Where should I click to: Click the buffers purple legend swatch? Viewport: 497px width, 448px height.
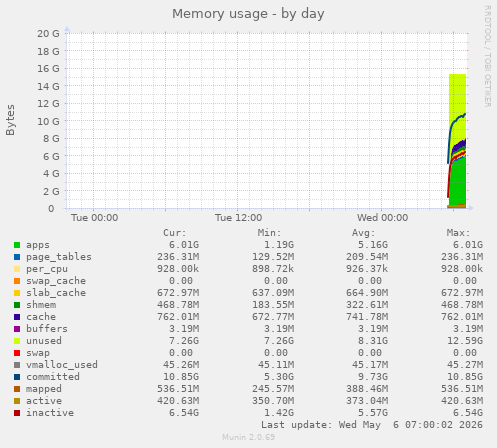17,329
